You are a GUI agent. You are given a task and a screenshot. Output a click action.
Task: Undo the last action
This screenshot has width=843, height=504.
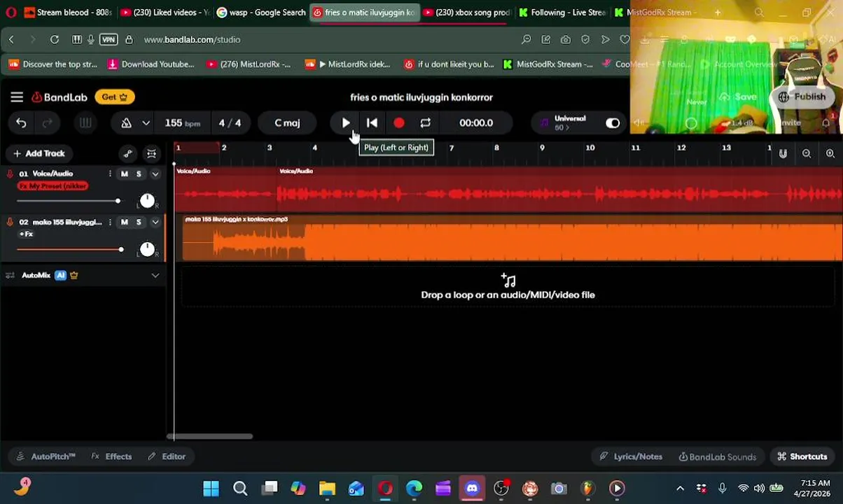(21, 123)
